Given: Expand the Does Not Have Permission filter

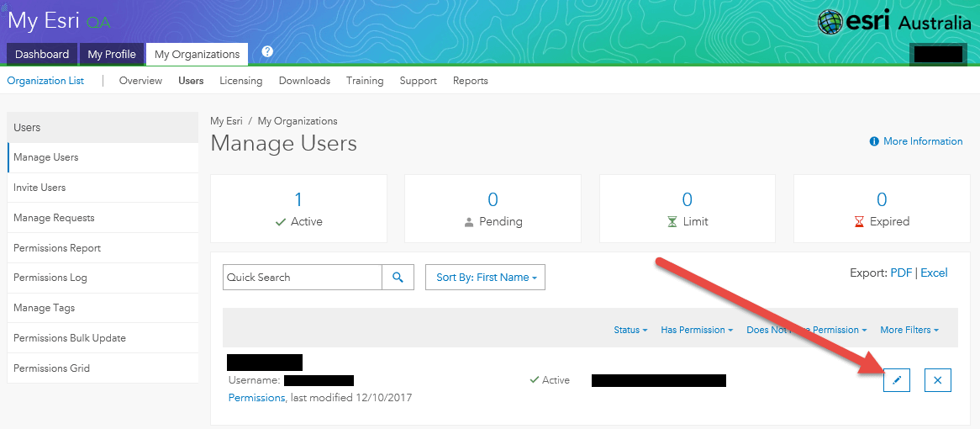Looking at the screenshot, I should click(x=807, y=330).
